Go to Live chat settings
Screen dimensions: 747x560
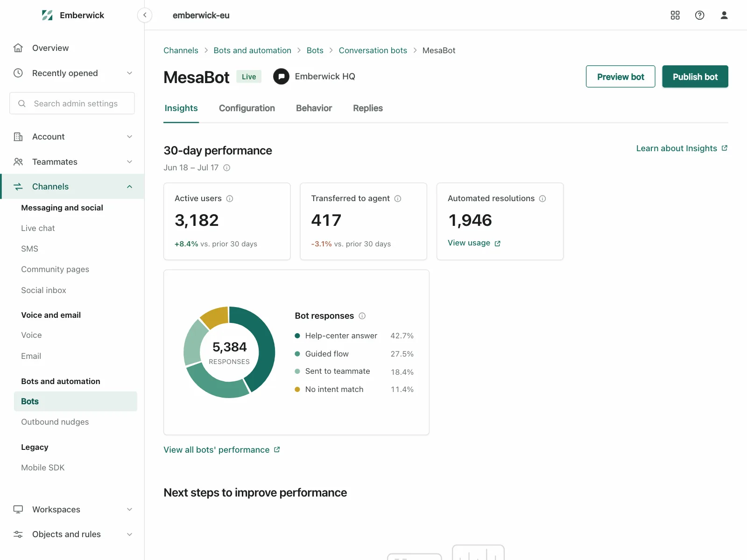pyautogui.click(x=38, y=228)
